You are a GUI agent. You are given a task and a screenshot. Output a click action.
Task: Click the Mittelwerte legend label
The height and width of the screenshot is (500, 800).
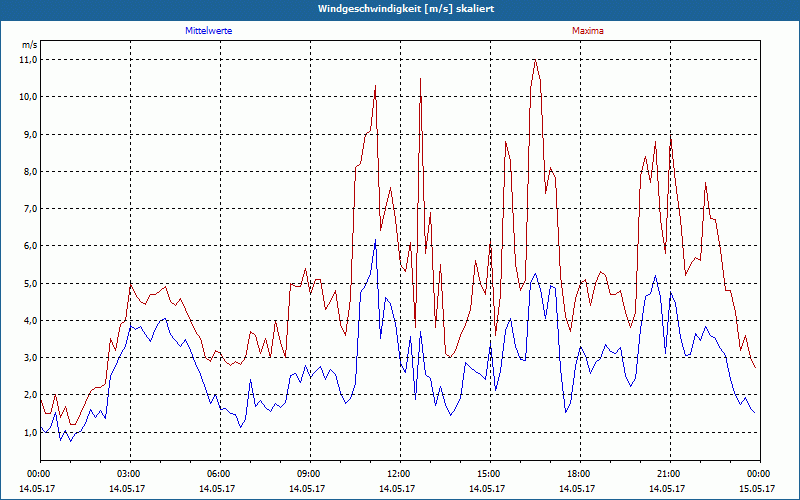(x=208, y=31)
